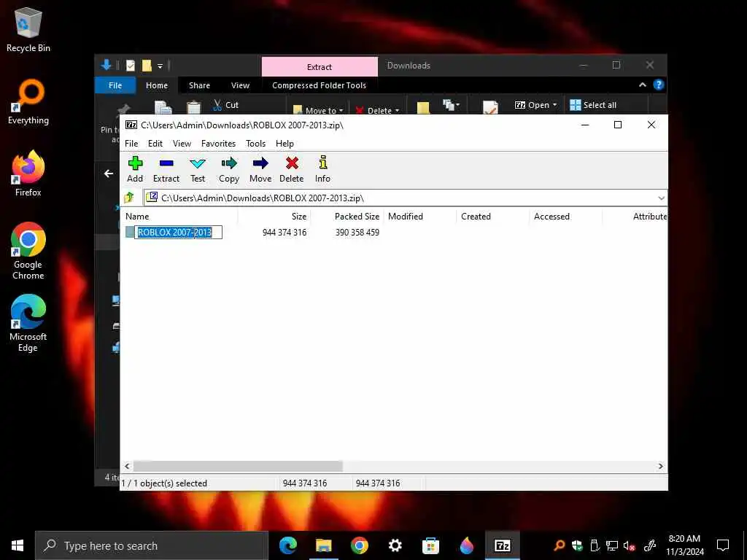747x560 pixels.
Task: Open the Windows Start menu
Action: tap(18, 545)
